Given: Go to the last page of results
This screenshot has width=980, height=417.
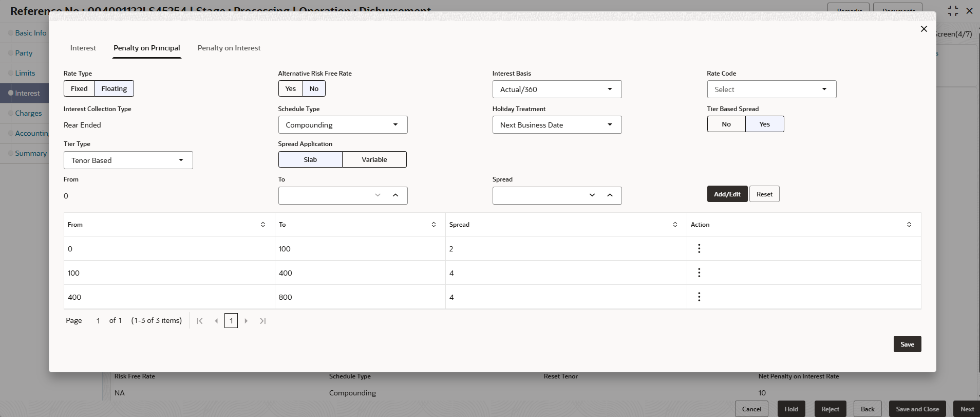Looking at the screenshot, I should click(262, 321).
